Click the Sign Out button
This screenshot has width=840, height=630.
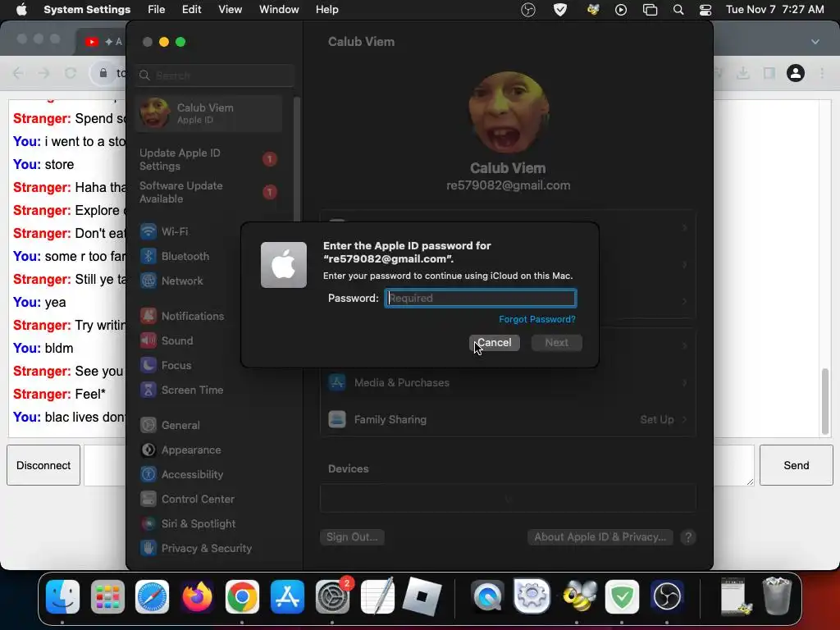[352, 537]
